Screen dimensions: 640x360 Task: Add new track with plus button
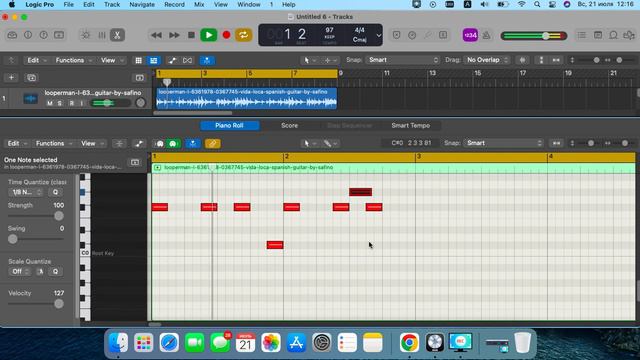click(x=11, y=78)
